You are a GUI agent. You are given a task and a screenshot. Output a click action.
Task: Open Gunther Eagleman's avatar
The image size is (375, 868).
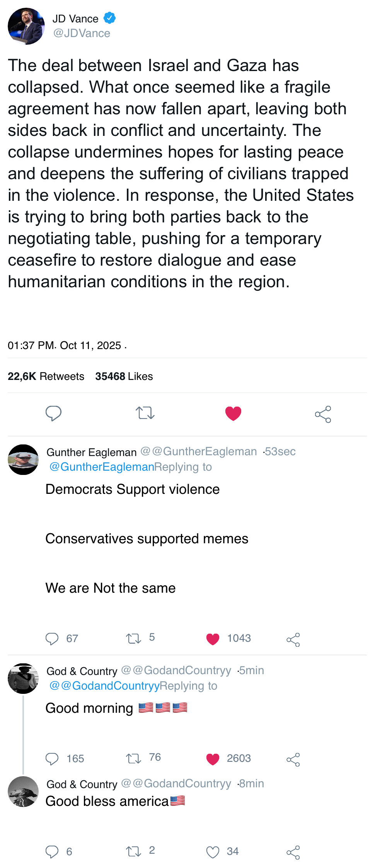coord(23,459)
